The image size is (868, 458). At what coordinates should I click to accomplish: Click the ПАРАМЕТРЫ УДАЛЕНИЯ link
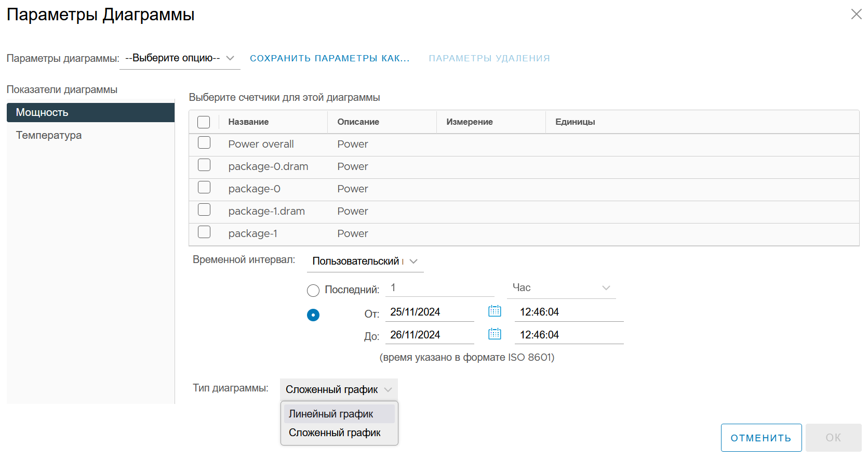click(489, 58)
